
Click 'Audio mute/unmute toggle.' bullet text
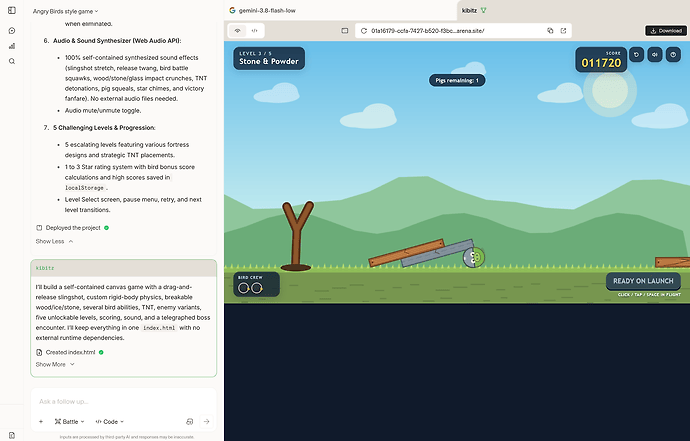[103, 110]
